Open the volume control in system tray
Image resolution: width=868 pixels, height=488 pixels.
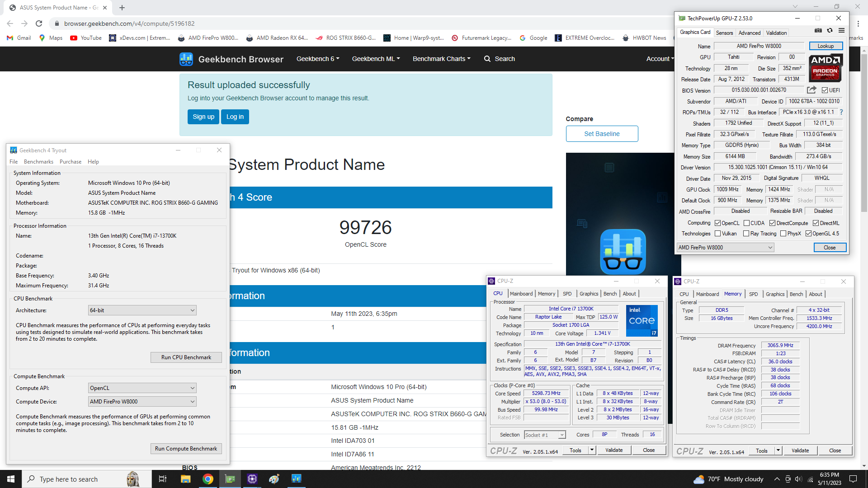click(798, 479)
